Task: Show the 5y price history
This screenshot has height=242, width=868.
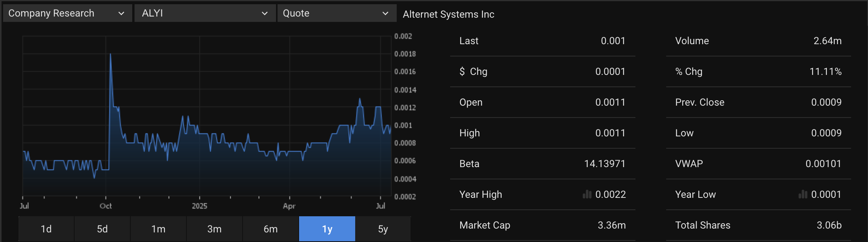Action: pos(383,229)
